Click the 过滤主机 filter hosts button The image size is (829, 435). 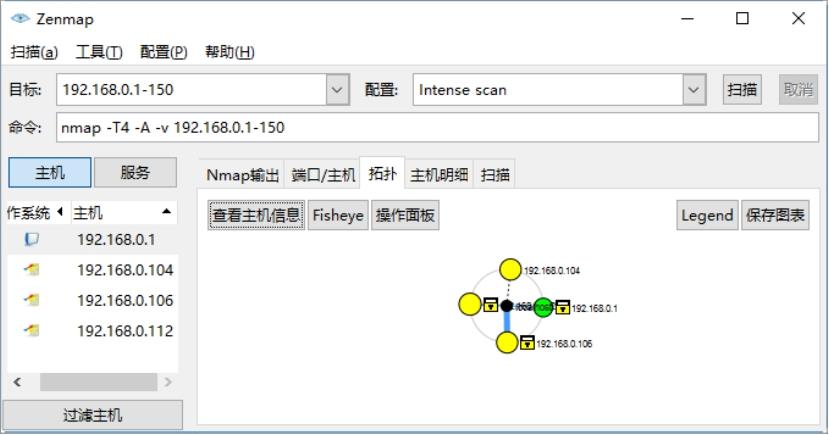[x=93, y=415]
